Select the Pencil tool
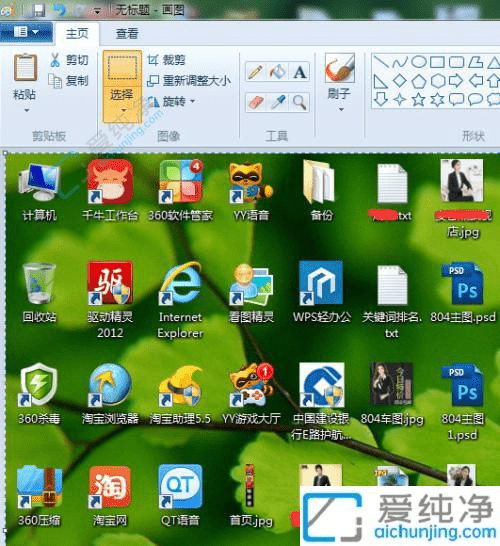500x546 pixels. (255, 72)
